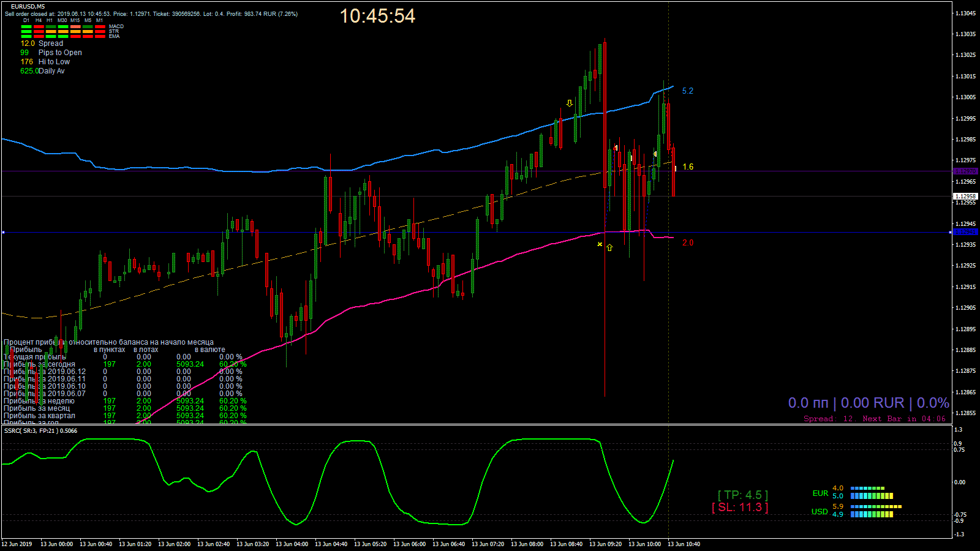Click the blue price tag on the price axis
Screen dimensions: 980x551
(966, 232)
